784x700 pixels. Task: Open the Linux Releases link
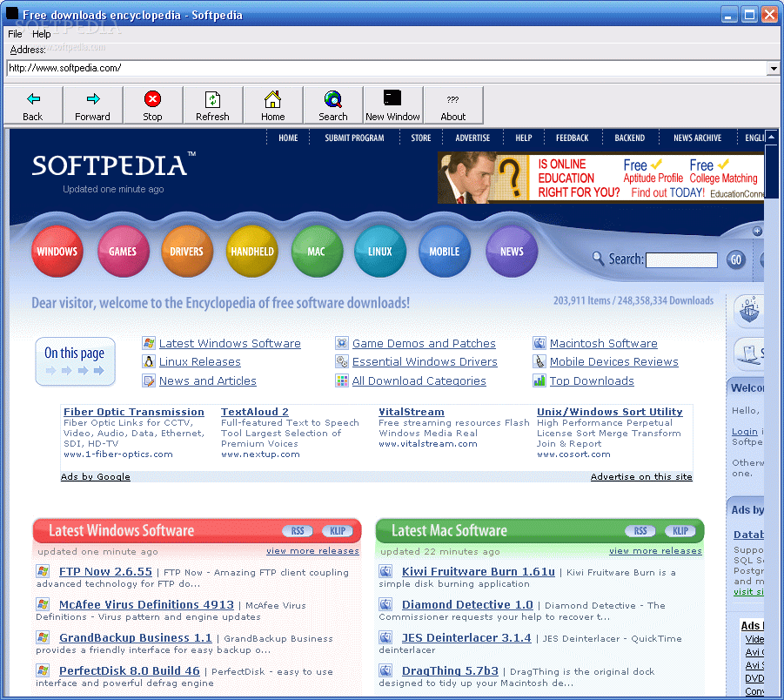point(200,362)
